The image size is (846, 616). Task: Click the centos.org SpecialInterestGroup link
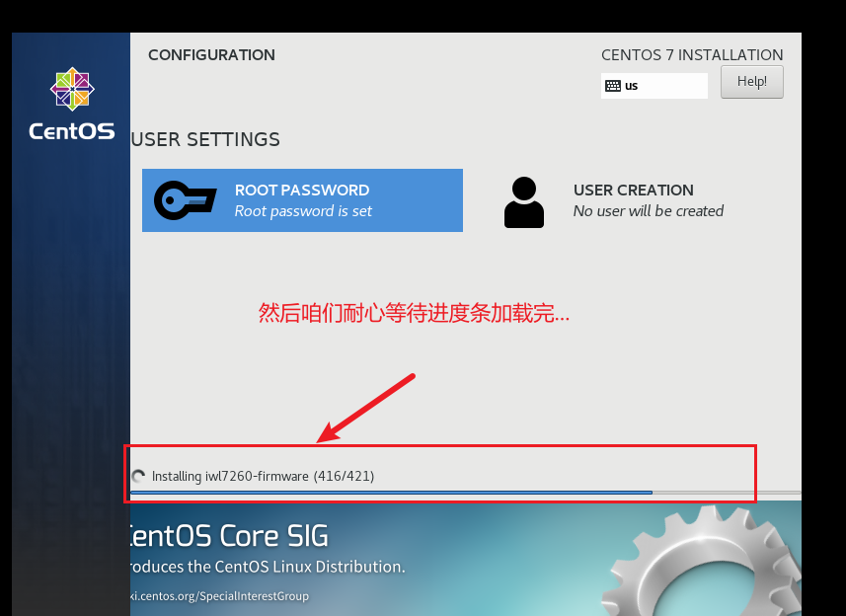pyautogui.click(x=219, y=596)
